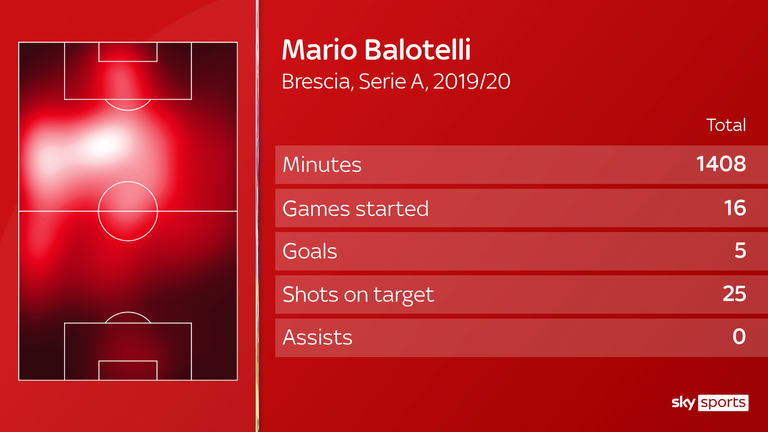Click the 5 goals value

(740, 251)
